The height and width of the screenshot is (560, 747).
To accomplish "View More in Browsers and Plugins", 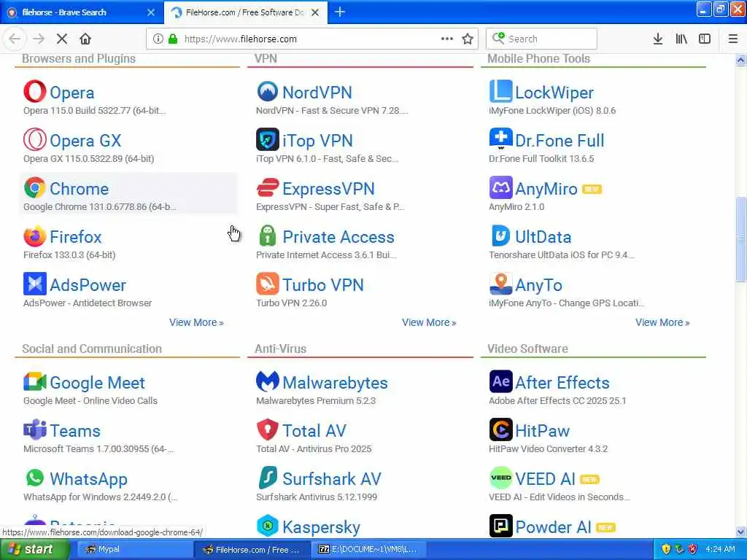I will [x=196, y=322].
